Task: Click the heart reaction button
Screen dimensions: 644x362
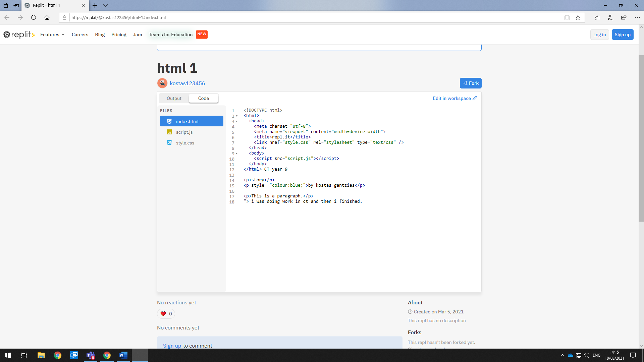Action: (166, 314)
